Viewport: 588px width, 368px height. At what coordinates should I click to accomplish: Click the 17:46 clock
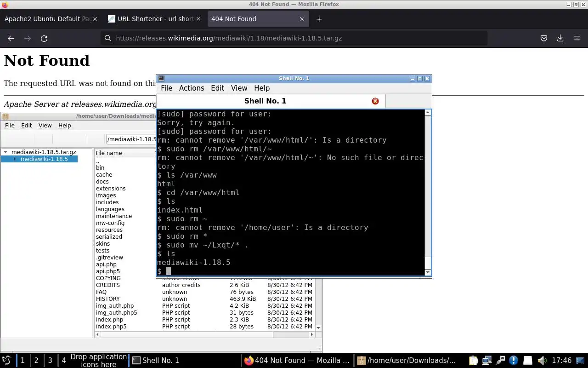(x=561, y=361)
